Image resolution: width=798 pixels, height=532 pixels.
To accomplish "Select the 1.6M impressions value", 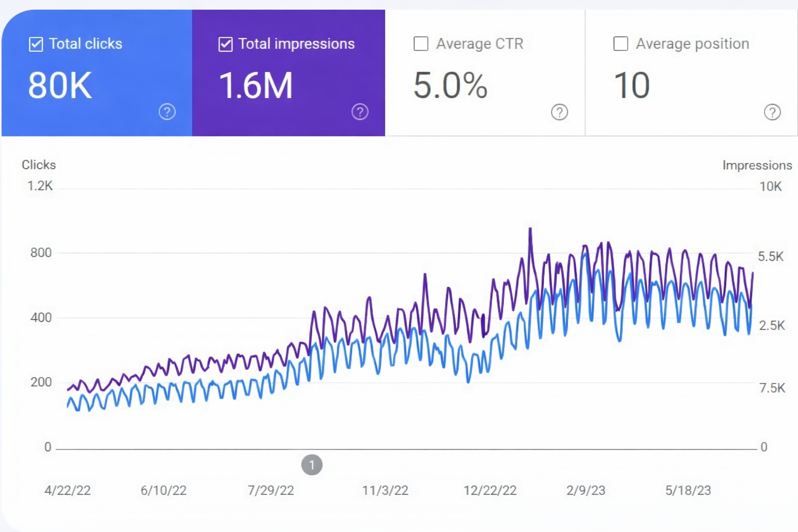I will (x=256, y=86).
